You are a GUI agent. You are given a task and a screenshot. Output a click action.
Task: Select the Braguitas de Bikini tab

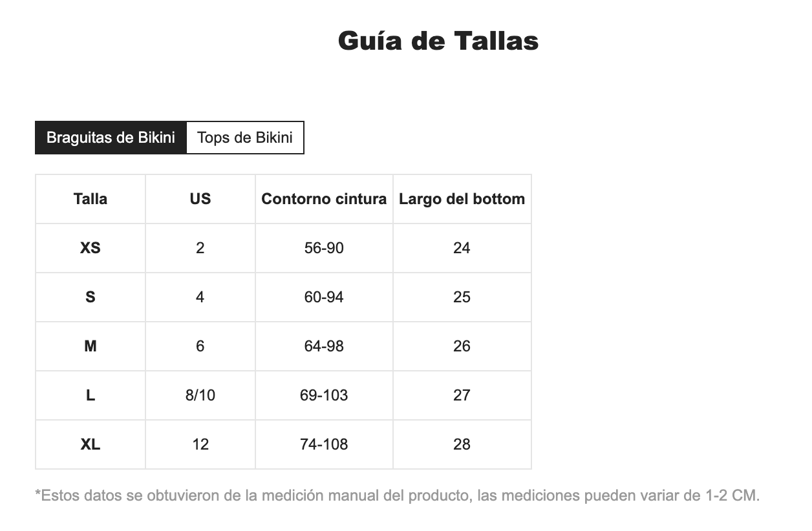(111, 138)
